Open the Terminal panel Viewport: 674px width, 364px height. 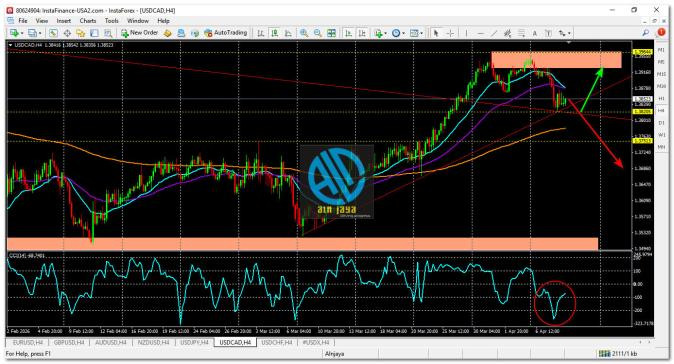[x=94, y=33]
